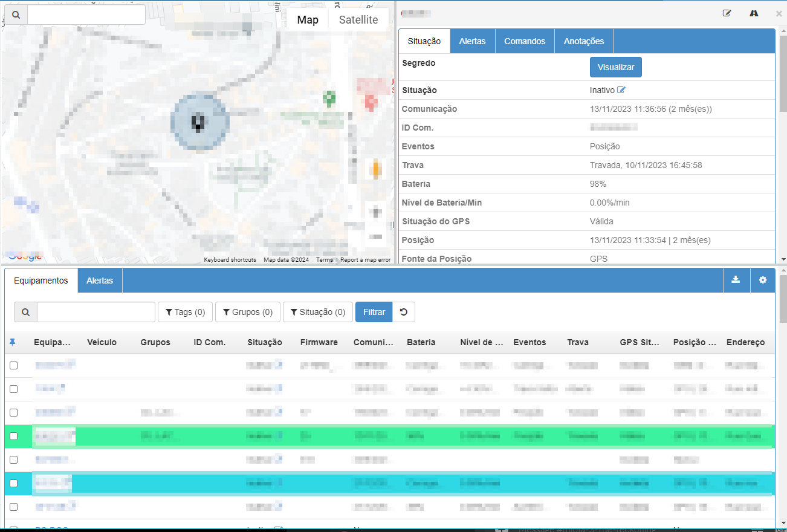The width and height of the screenshot is (787, 532).
Task: Tick the checkbox on the green highlighted row
Action: click(13, 436)
